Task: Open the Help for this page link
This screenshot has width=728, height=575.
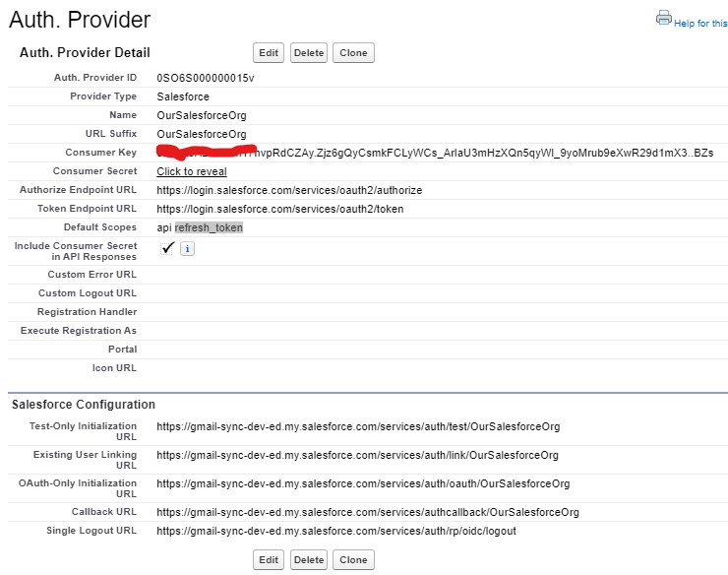Action: point(700,24)
